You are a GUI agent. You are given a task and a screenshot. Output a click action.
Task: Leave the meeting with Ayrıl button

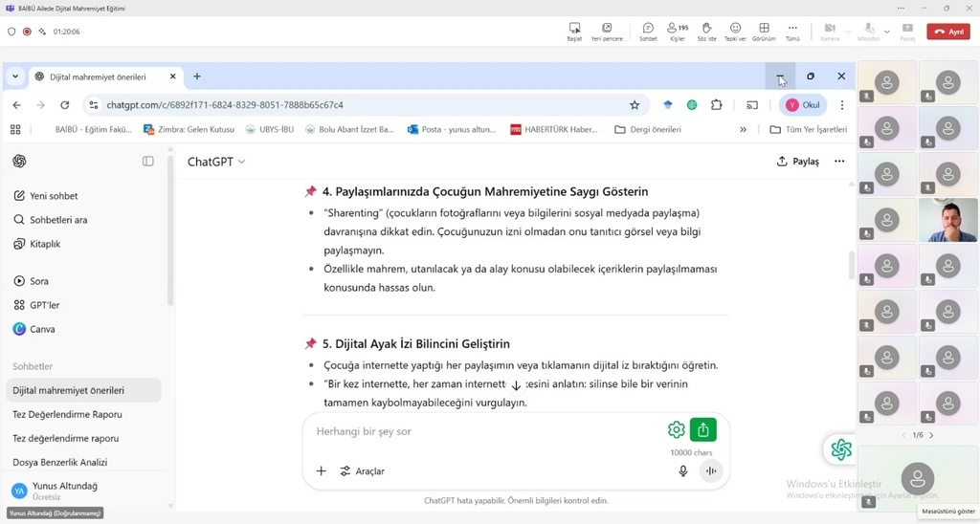click(x=948, y=32)
